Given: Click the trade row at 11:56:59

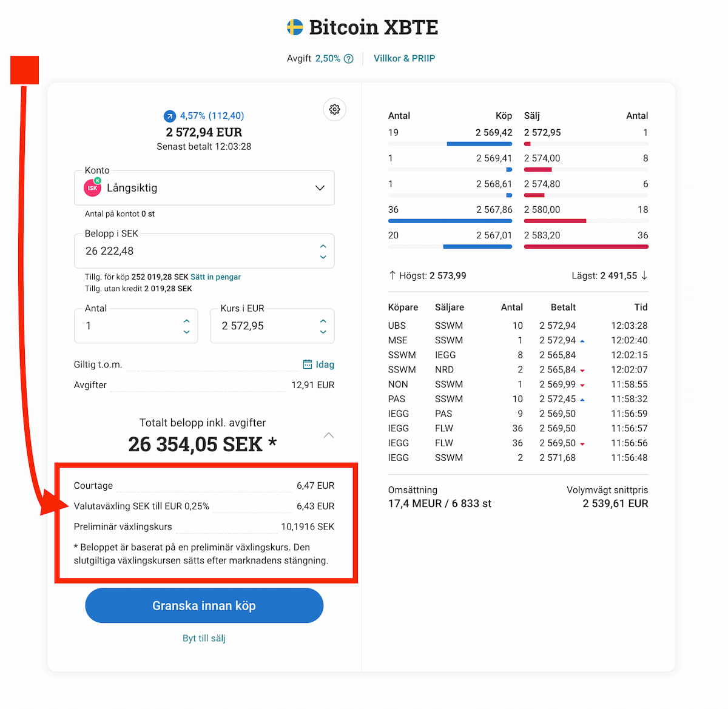Looking at the screenshot, I should click(x=518, y=414).
